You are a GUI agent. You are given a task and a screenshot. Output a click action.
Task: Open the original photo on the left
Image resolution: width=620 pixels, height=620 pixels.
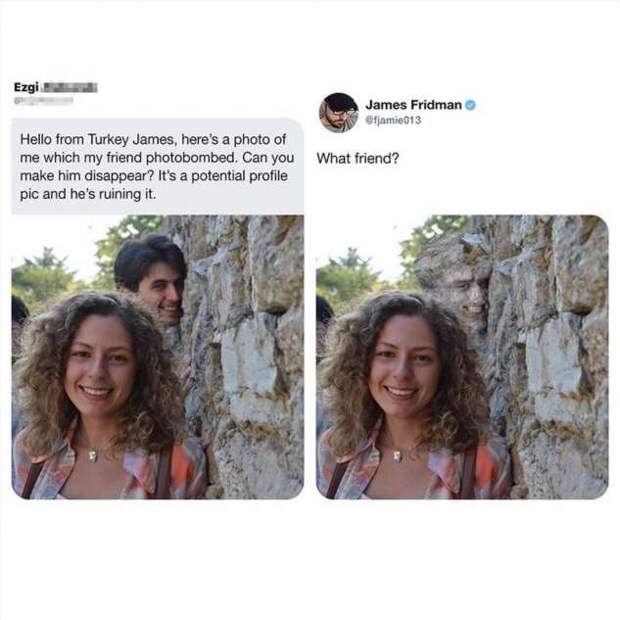158,357
